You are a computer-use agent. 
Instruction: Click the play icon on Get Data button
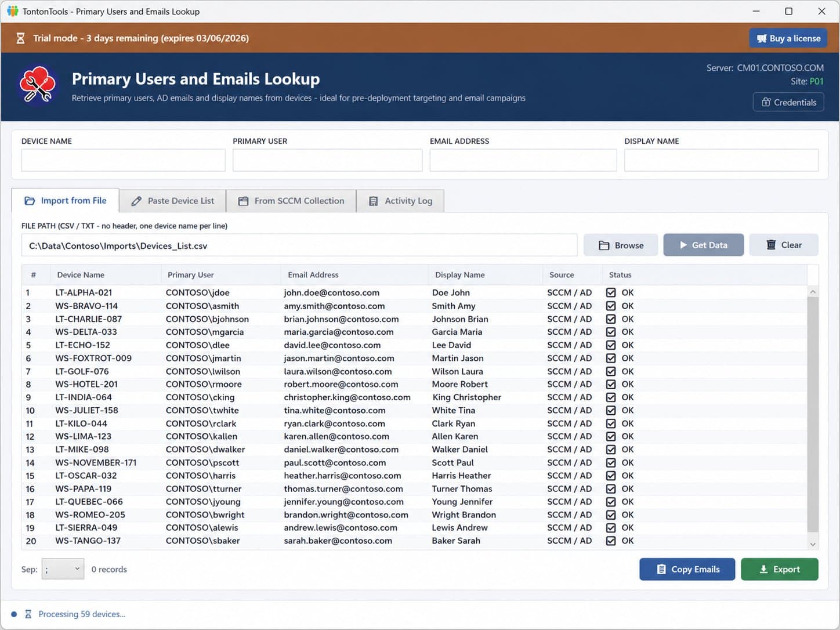coord(683,245)
